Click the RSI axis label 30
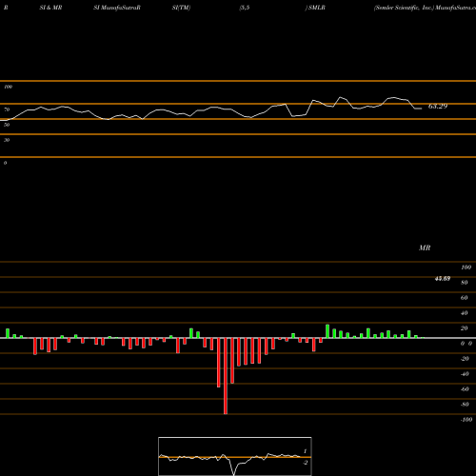 pos(7,140)
